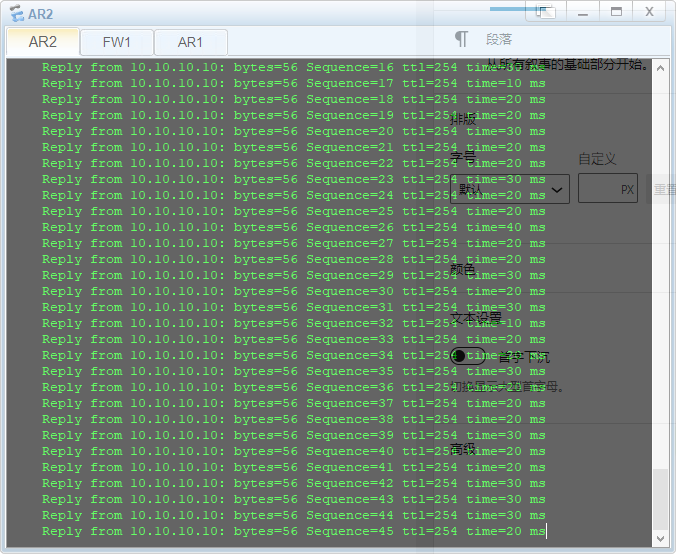676x554 pixels.
Task: Click the scrollbar down arrow
Action: tap(660, 538)
